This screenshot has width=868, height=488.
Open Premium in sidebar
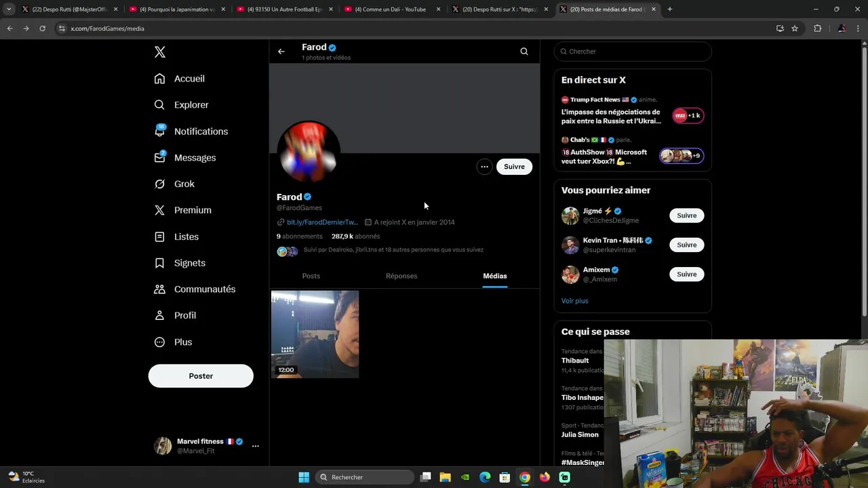tap(182, 210)
